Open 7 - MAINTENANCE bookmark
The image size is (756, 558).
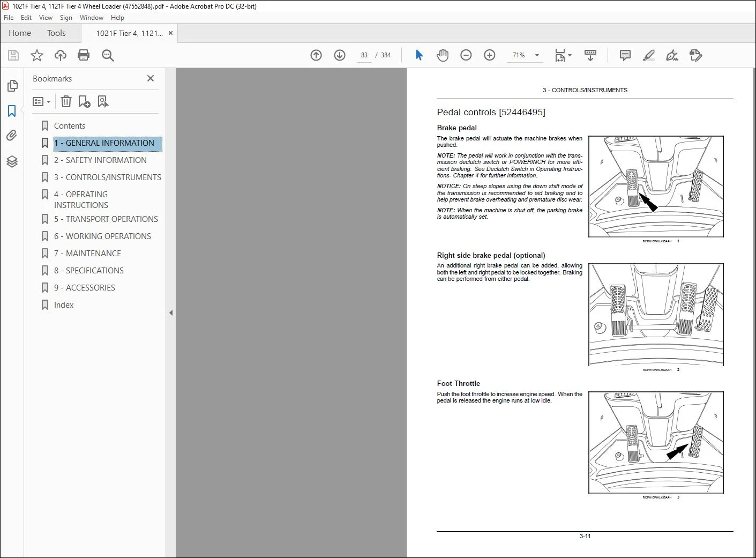pyautogui.click(x=87, y=254)
